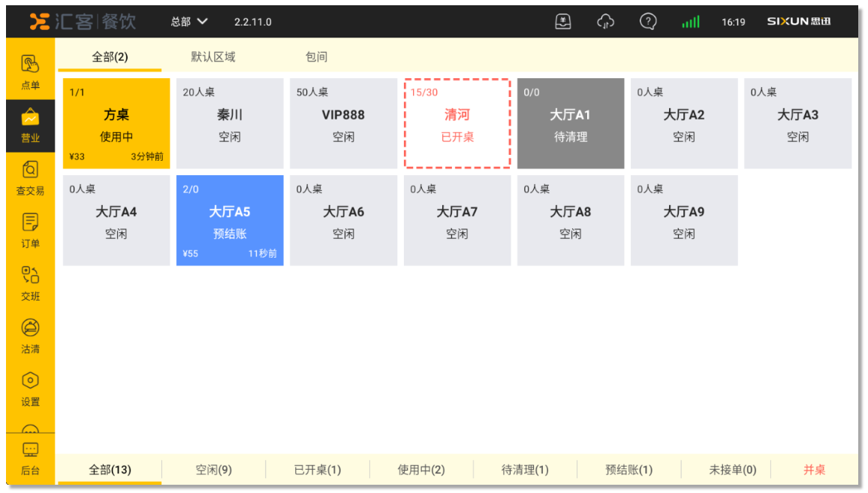Viewport: 868px width, 493px height.
Task: Filter tables by 空闲(9) status
Action: click(214, 470)
